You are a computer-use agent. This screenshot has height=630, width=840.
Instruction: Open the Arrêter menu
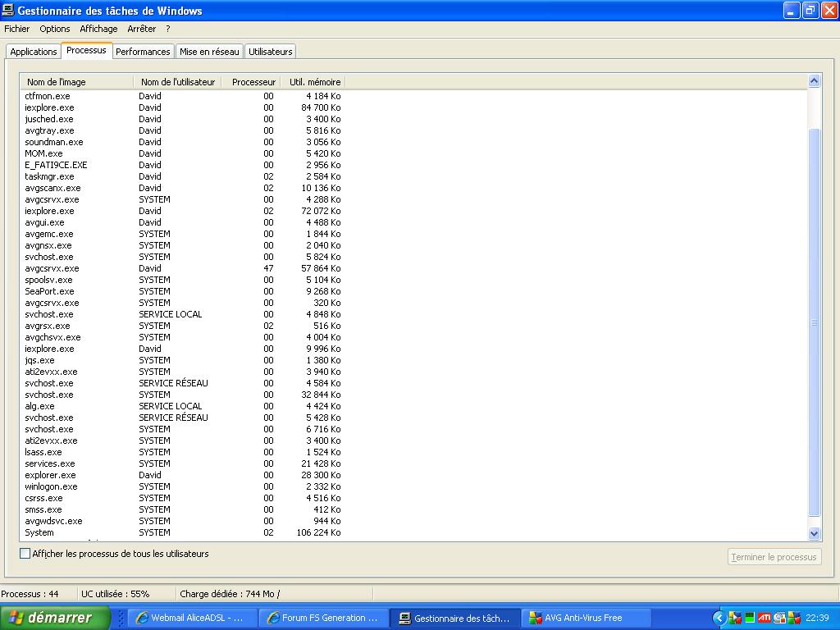pos(141,29)
